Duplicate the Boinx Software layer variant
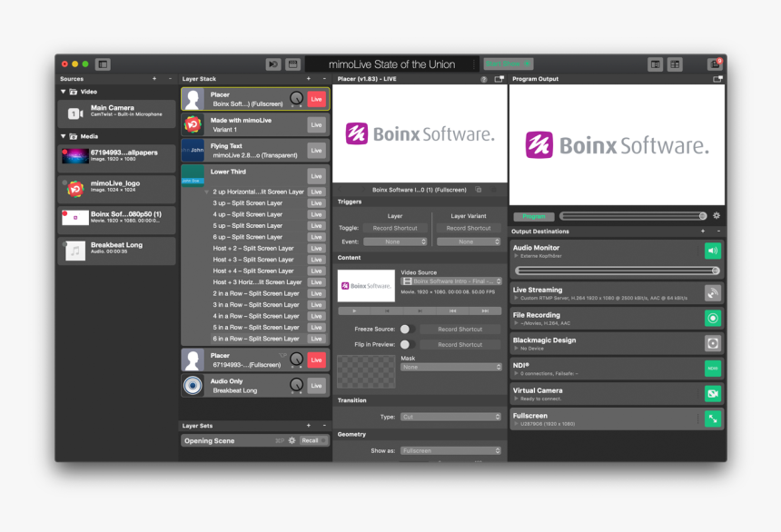This screenshot has height=532, width=781. coord(479,190)
